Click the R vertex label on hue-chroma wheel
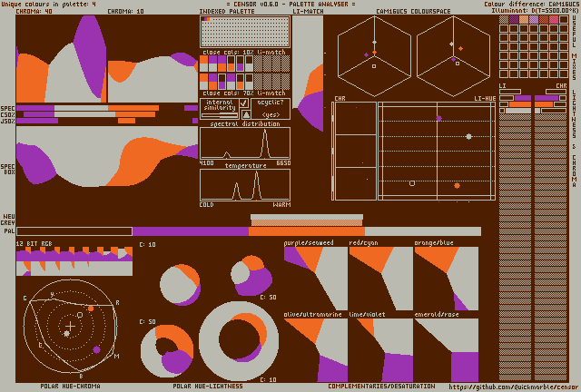This screenshot has height=392, width=581. (117, 303)
